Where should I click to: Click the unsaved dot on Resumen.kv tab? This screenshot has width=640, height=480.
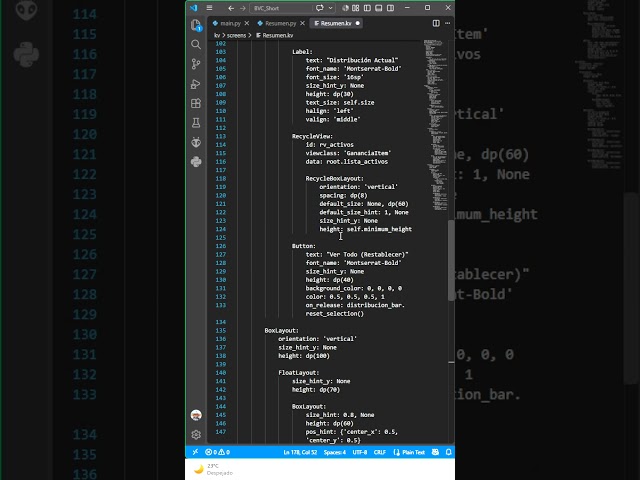[358, 23]
